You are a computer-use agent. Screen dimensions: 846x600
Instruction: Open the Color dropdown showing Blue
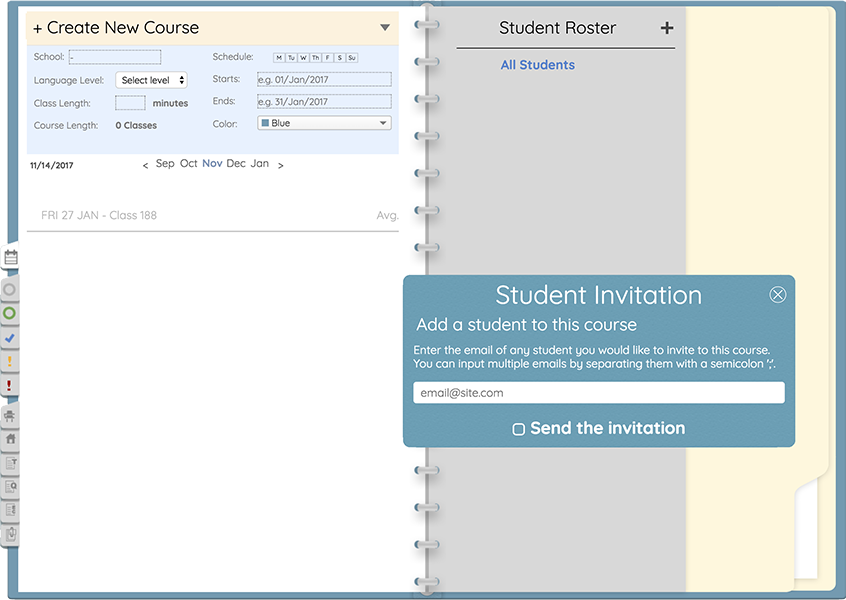click(324, 123)
